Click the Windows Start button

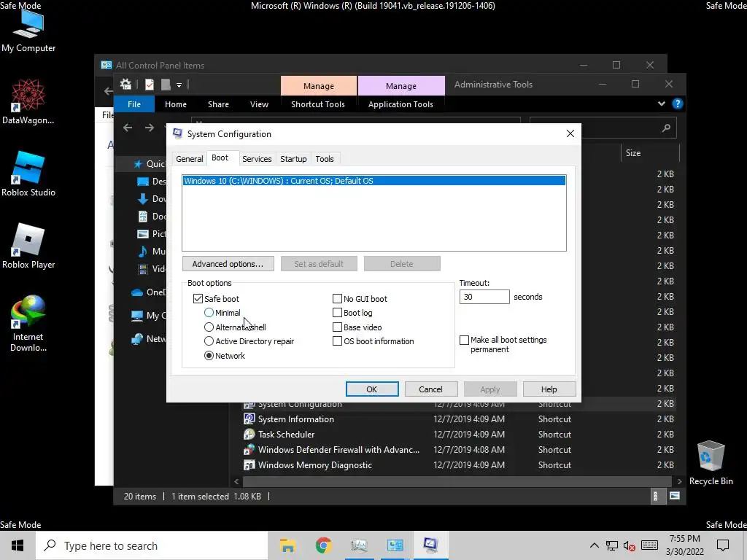point(18,545)
